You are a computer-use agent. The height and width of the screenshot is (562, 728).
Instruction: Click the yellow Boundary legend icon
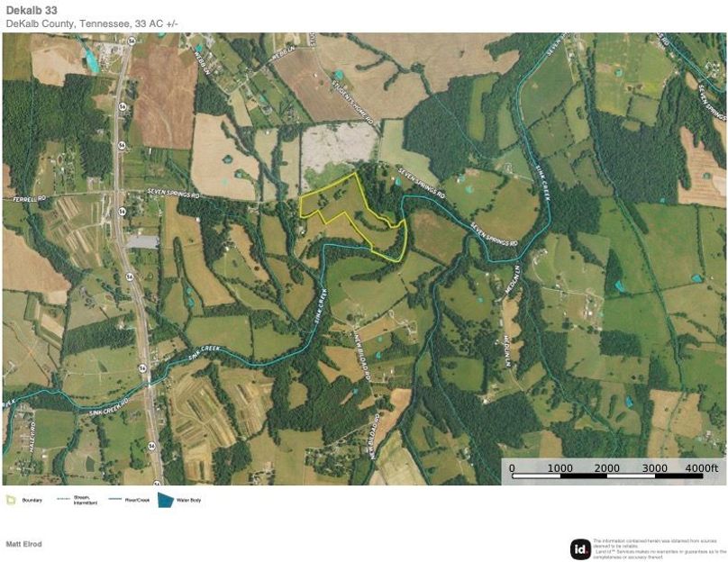tap(10, 500)
